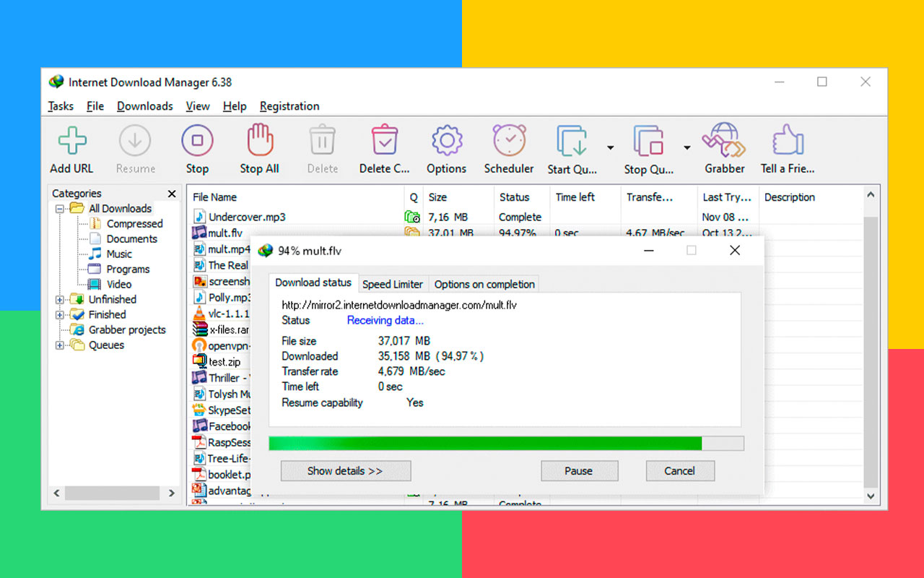The height and width of the screenshot is (578, 924).
Task: Click the openvpn file icon
Action: tap(199, 345)
